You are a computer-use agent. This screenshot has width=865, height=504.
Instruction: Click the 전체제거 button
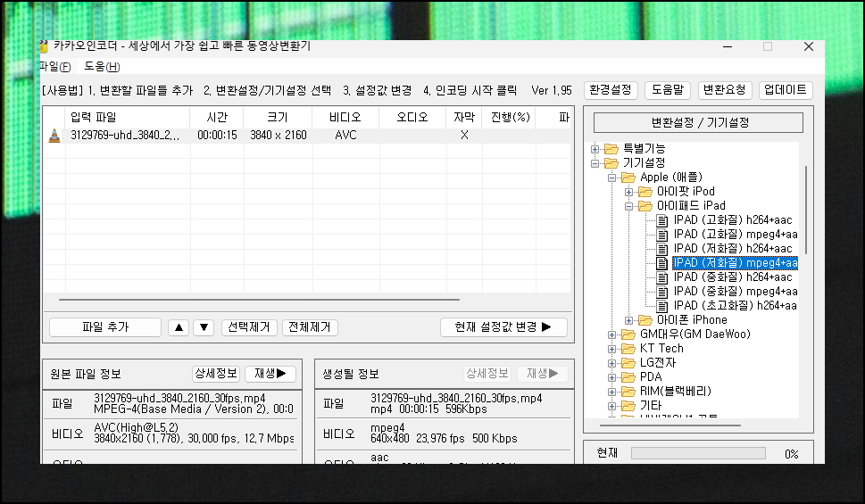310,327
